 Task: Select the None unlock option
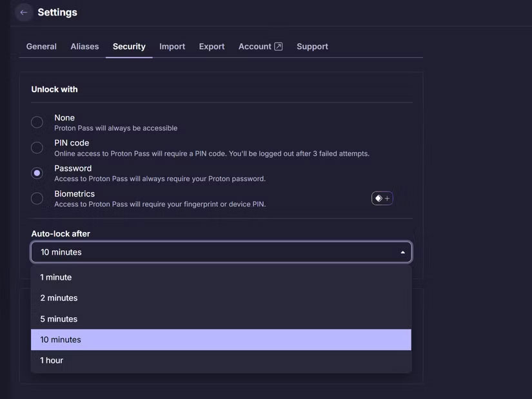coord(37,122)
